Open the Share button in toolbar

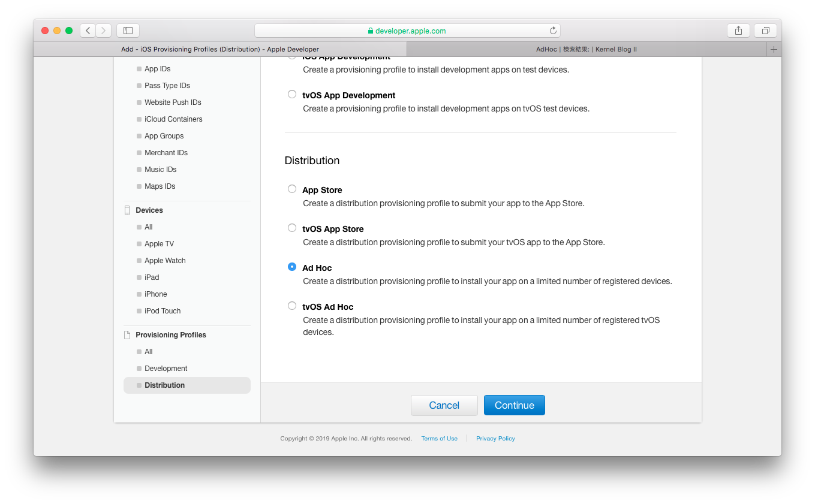[738, 31]
